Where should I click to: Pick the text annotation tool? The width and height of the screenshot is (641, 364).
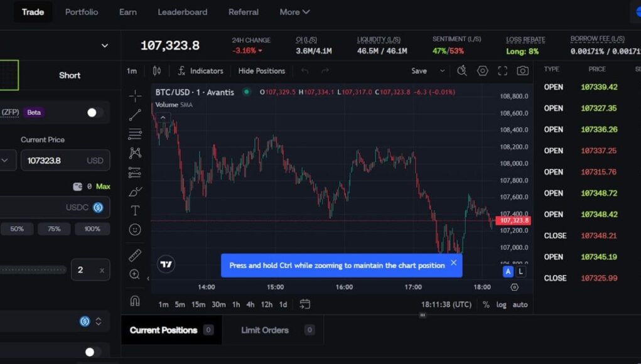coord(134,210)
